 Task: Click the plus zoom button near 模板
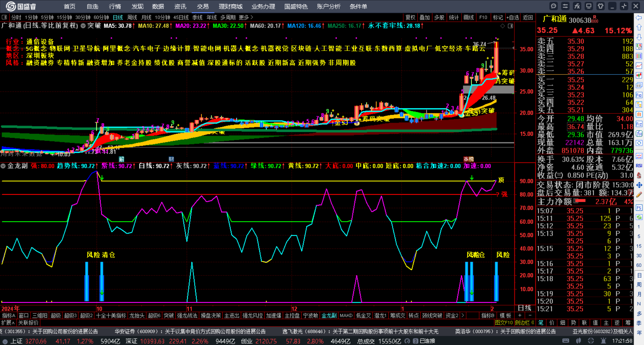coord(520,316)
